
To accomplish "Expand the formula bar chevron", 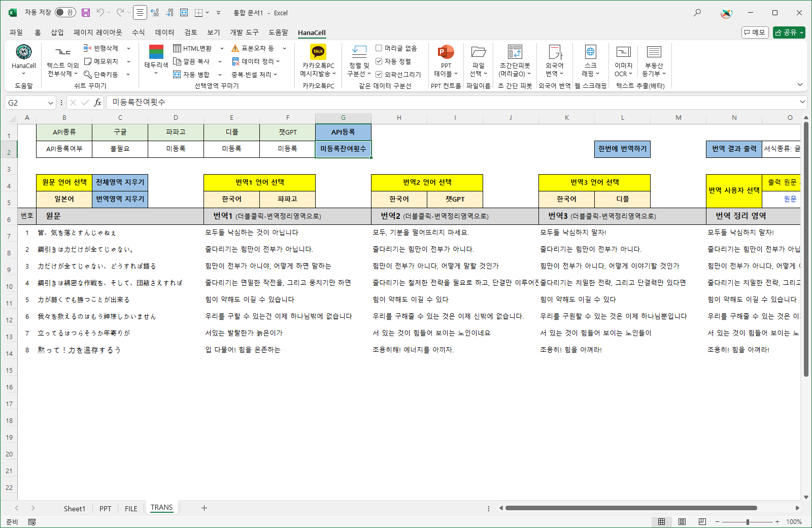I will pos(802,102).
